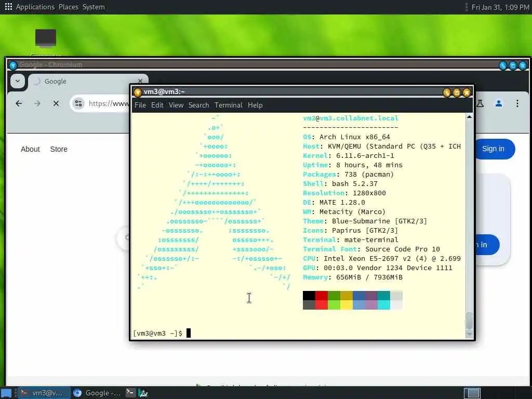Open the terminal View menu
The image size is (532, 399).
(176, 105)
